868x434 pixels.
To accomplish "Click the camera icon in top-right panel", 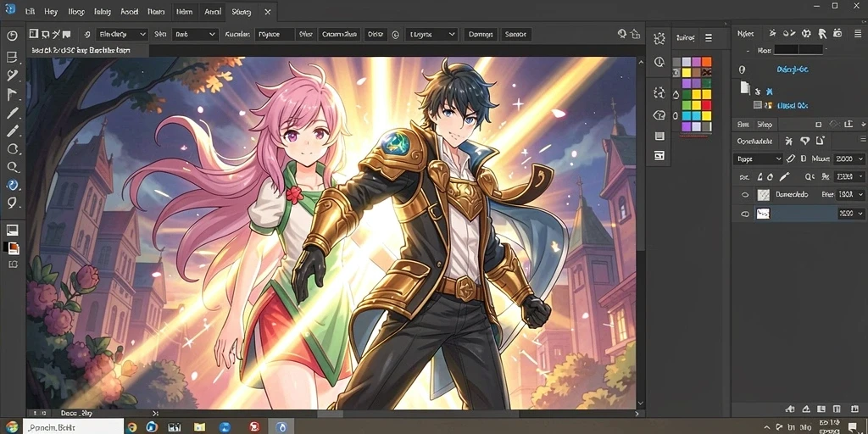I will (x=837, y=34).
